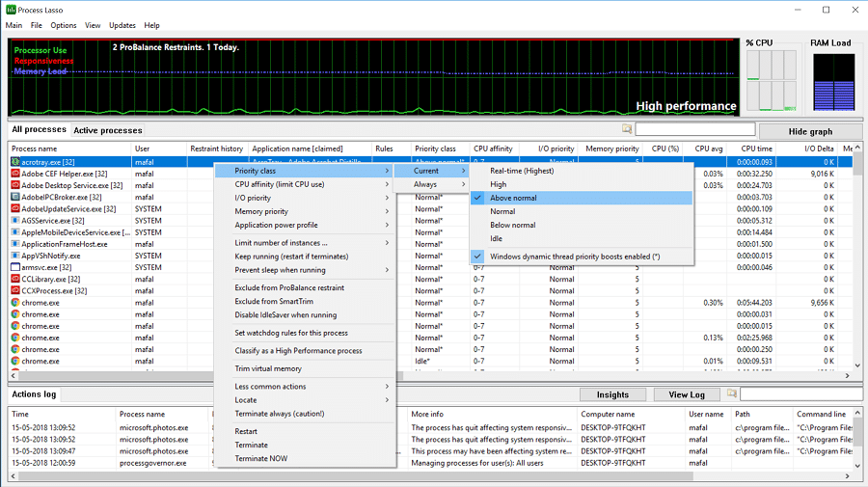Click the AGSService.exe process icon

[x=15, y=220]
